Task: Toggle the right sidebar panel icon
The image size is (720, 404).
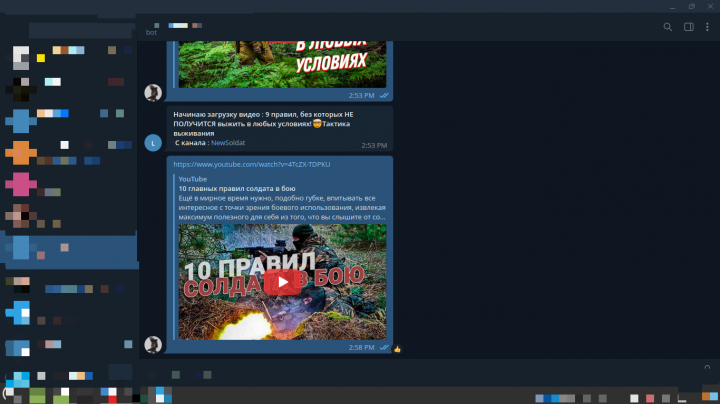Action: point(689,27)
